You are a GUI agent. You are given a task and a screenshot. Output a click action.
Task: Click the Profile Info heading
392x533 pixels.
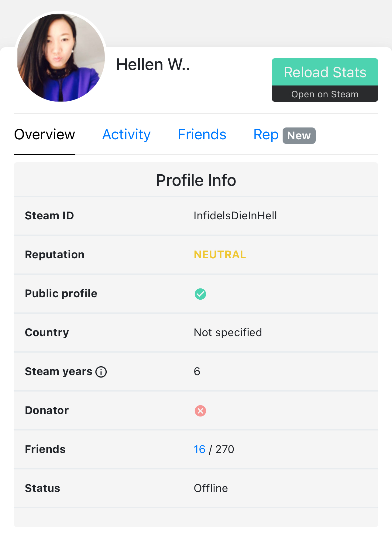coord(196,180)
